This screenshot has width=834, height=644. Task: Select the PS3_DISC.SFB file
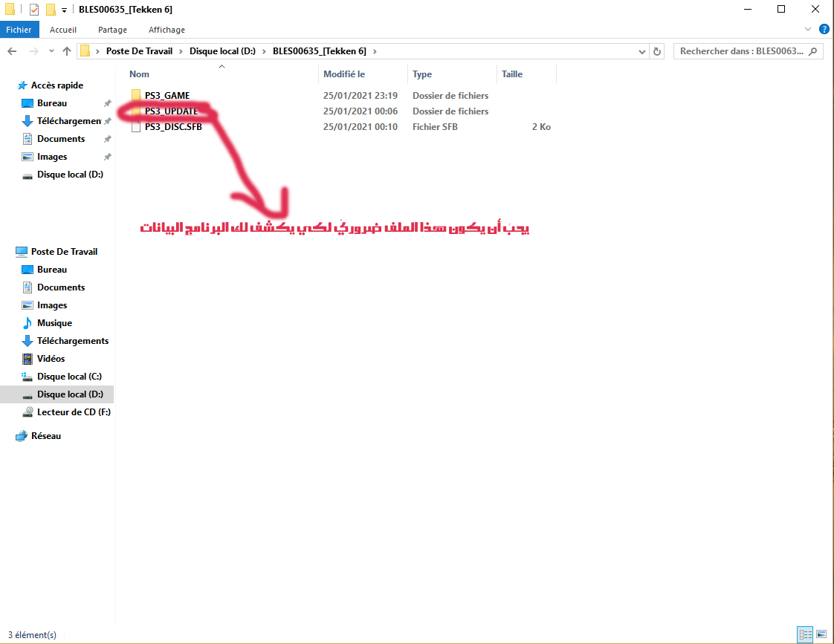click(172, 127)
